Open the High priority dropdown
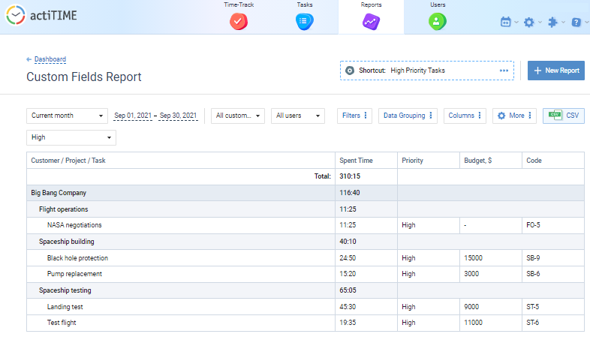Viewport: 590px width, 364px height. 71,137
